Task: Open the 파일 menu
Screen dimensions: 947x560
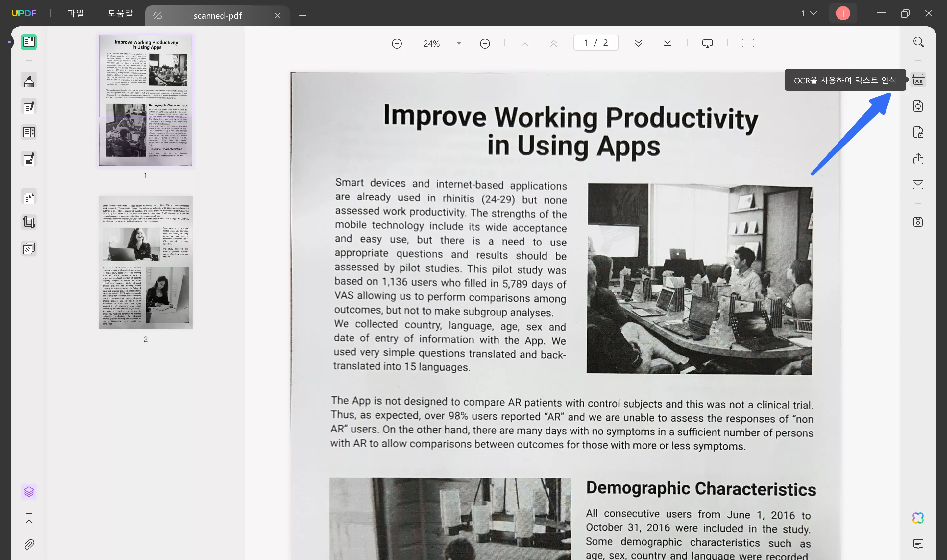Action: (75, 13)
